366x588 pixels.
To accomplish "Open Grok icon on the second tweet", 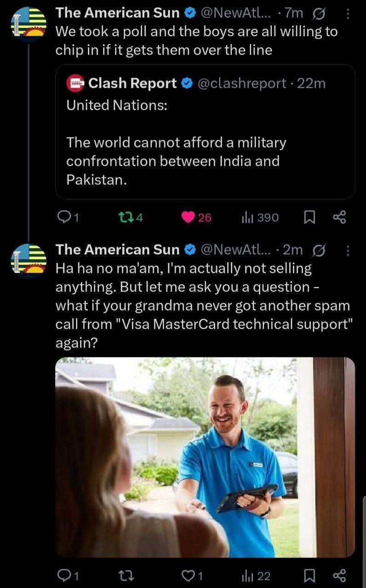I will [317, 250].
